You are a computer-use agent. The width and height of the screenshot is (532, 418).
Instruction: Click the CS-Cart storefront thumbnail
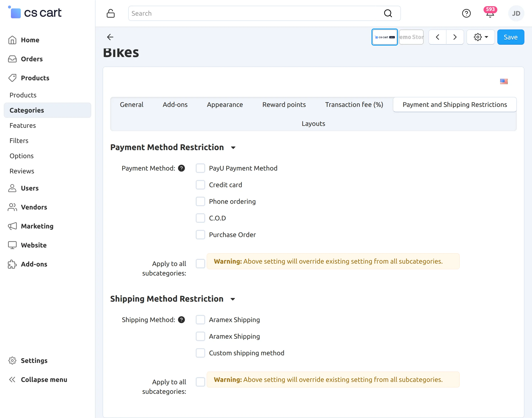click(385, 37)
